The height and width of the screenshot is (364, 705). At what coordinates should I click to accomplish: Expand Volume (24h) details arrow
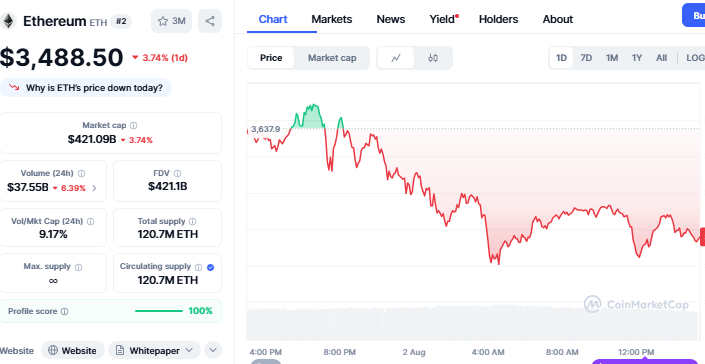(94, 188)
